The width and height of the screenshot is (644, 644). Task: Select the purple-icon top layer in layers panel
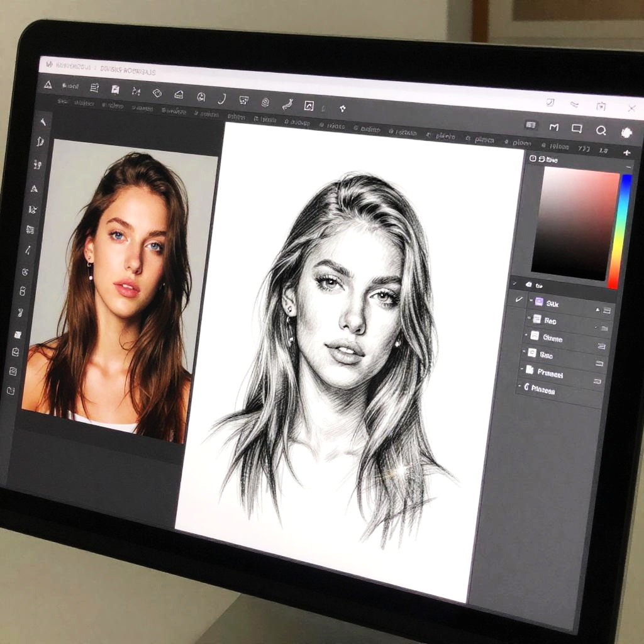[553, 304]
